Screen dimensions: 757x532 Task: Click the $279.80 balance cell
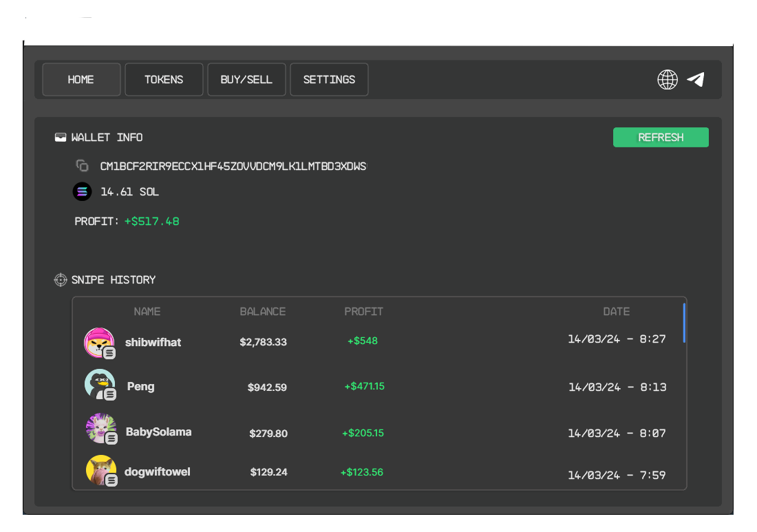coord(268,434)
